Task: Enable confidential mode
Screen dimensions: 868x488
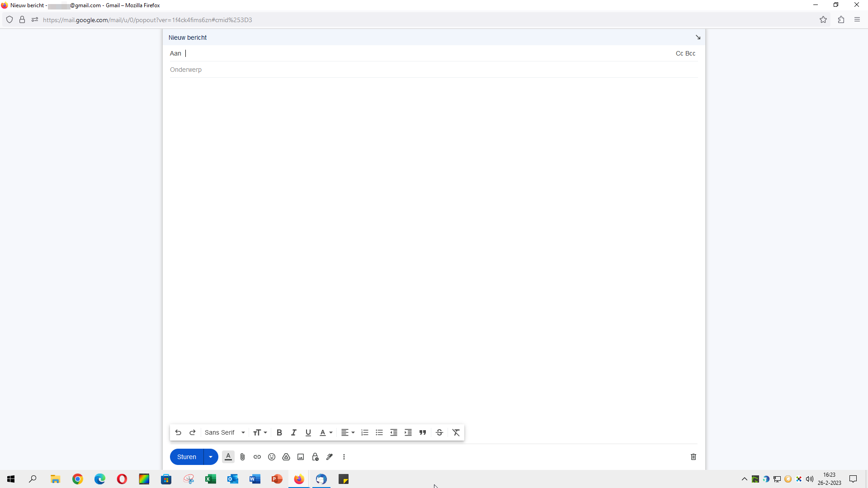Action: [x=315, y=457]
